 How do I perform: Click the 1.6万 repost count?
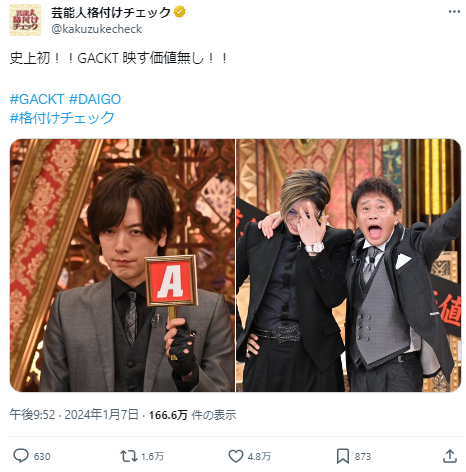tap(152, 456)
